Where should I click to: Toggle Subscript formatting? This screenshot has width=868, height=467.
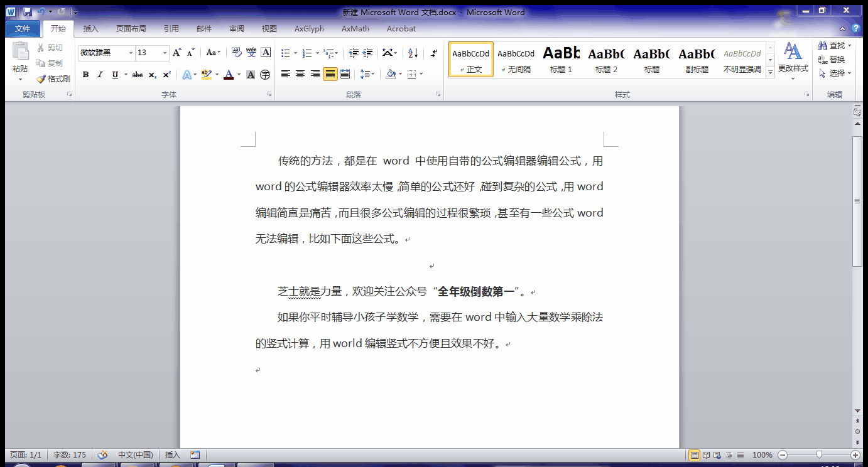coord(153,75)
